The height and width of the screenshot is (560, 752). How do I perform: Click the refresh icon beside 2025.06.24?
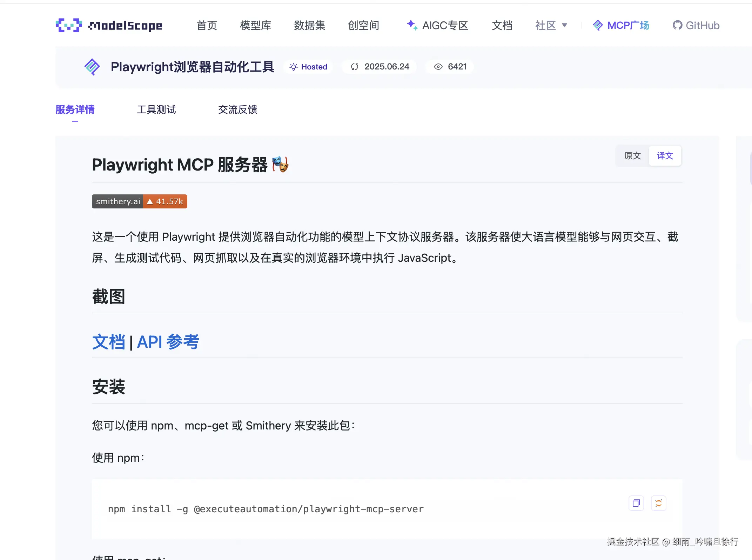click(355, 67)
